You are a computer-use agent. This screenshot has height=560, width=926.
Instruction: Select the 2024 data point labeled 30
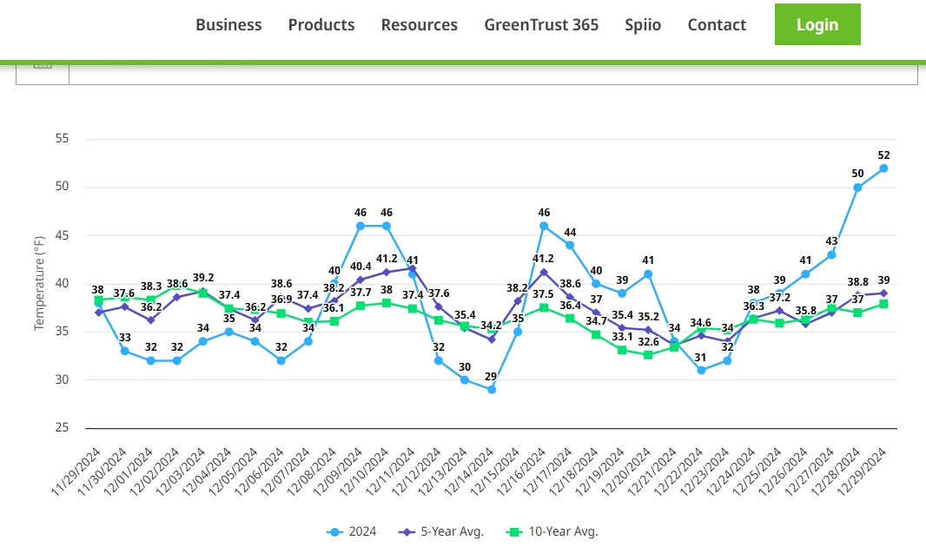[x=465, y=380]
